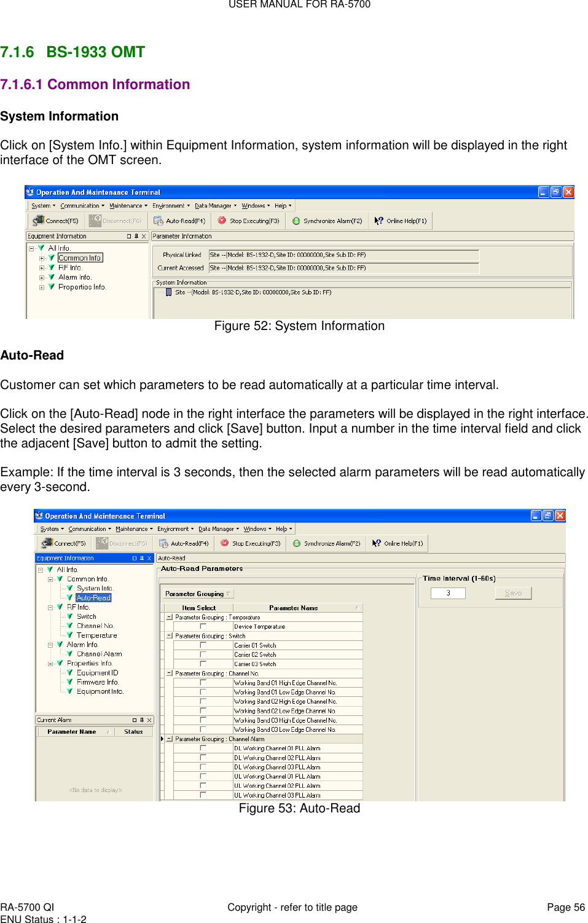Screen dimensions: 588x923
Task: Close the Equipment Information panel in Figure 53
Action: (x=149, y=558)
